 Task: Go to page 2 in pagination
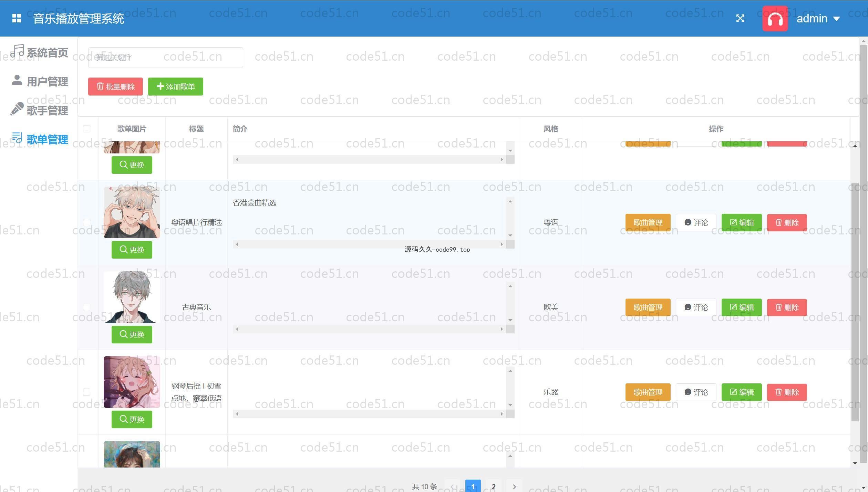click(x=494, y=486)
